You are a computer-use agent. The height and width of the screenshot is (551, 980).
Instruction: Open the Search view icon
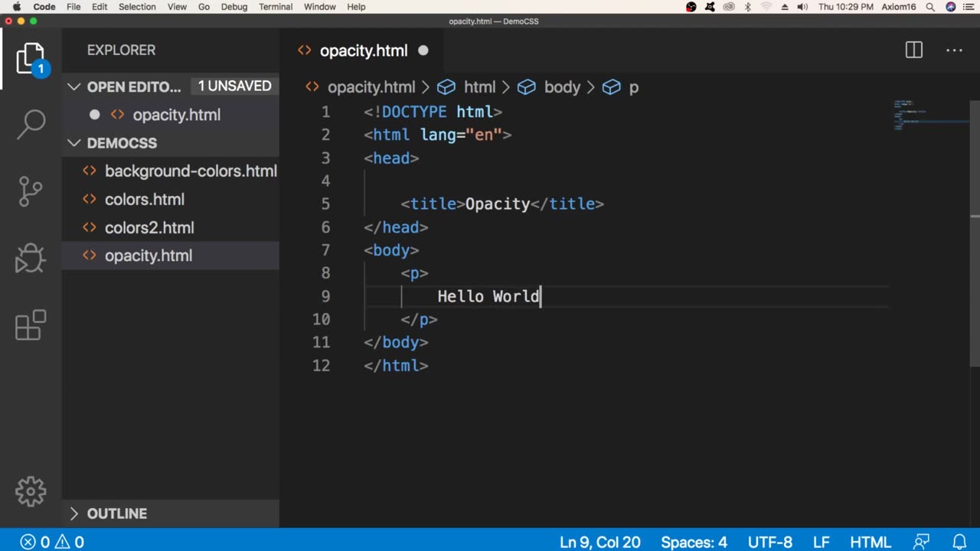pyautogui.click(x=31, y=124)
